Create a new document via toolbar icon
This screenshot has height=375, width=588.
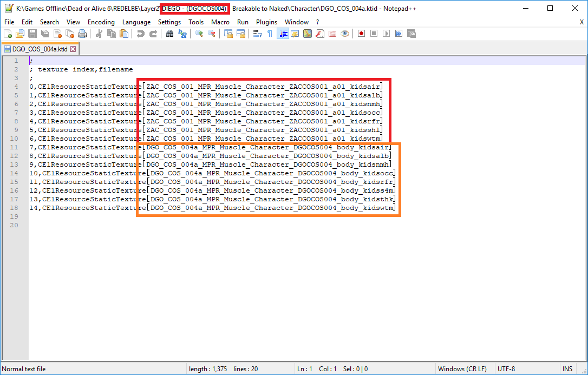point(8,34)
